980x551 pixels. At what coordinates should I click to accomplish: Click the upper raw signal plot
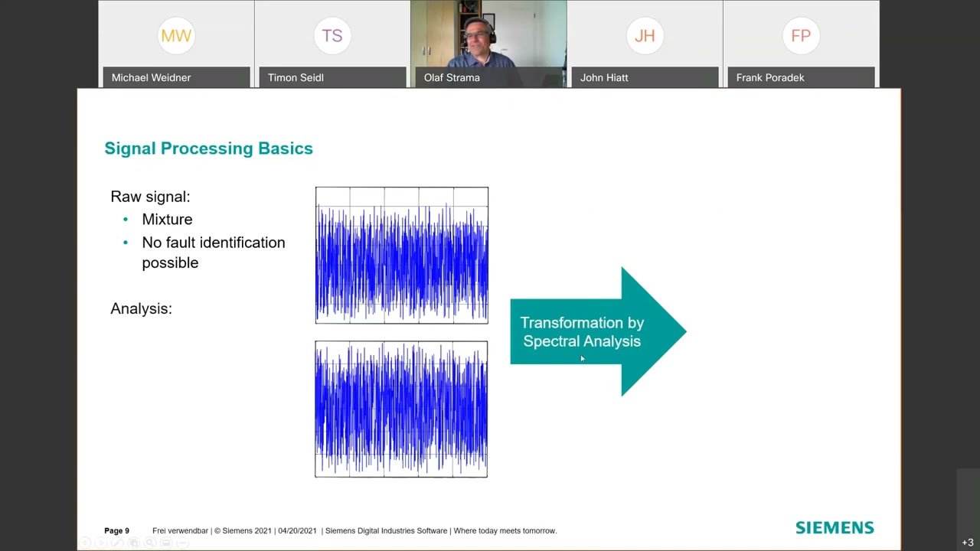pos(402,255)
